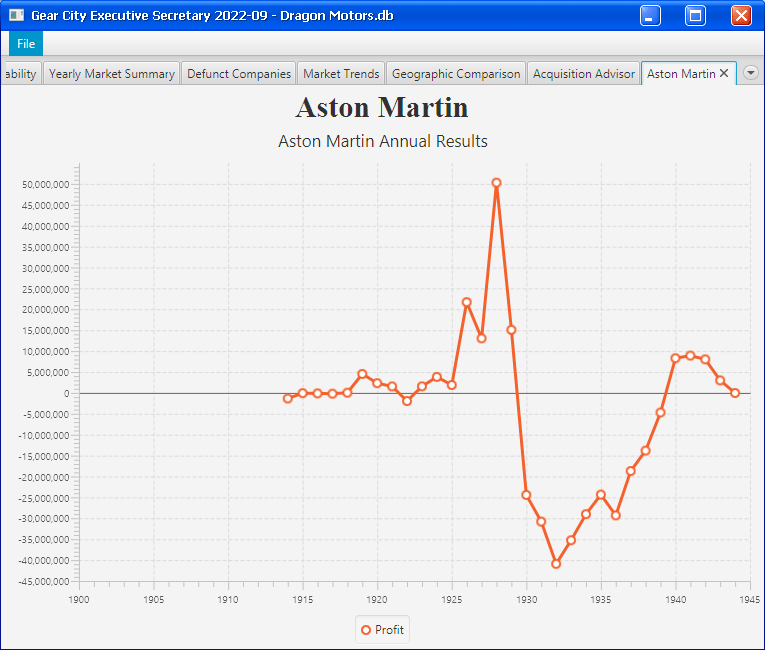
Task: Click the 1928 peak data point
Action: [496, 183]
